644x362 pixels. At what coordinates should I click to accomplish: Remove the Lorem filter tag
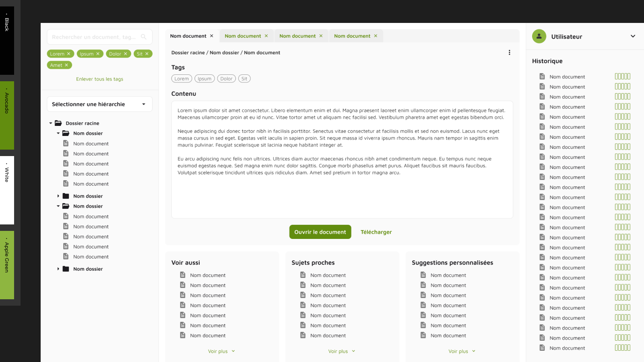click(69, 54)
